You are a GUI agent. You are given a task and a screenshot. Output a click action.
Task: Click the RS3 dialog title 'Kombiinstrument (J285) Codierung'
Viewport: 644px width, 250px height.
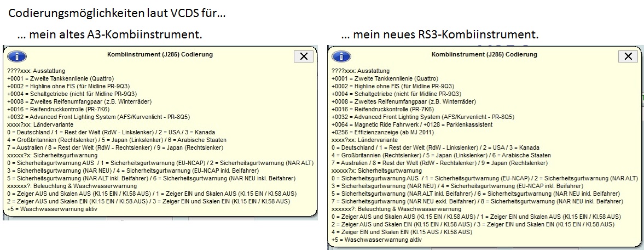coord(485,54)
